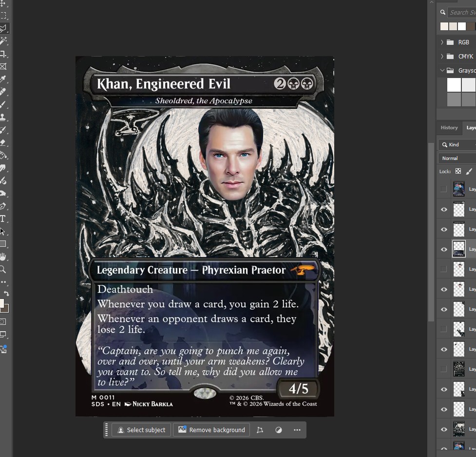
Task: Lock image pixels with the brush icon
Action: [469, 171]
